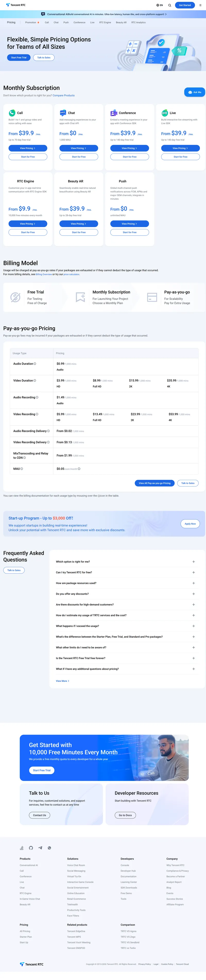206x980 pixels.
Task: Expand 'Do you offer any discounts?' question
Action: (193, 594)
